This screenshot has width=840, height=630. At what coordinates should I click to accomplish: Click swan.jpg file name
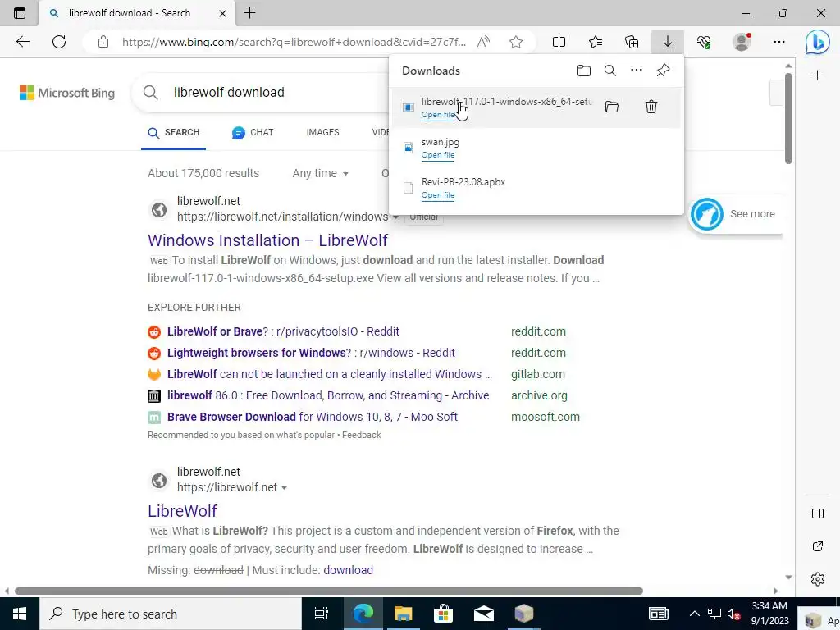point(441,142)
